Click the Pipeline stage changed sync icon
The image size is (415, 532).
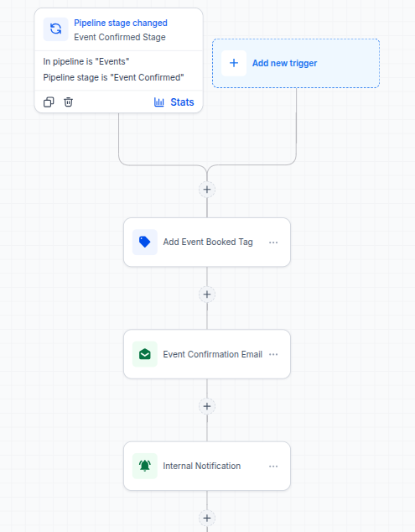(x=56, y=29)
